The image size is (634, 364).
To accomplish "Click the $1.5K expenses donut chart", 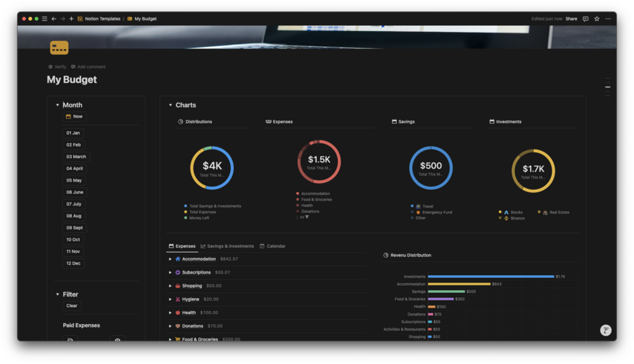I will (x=319, y=161).
